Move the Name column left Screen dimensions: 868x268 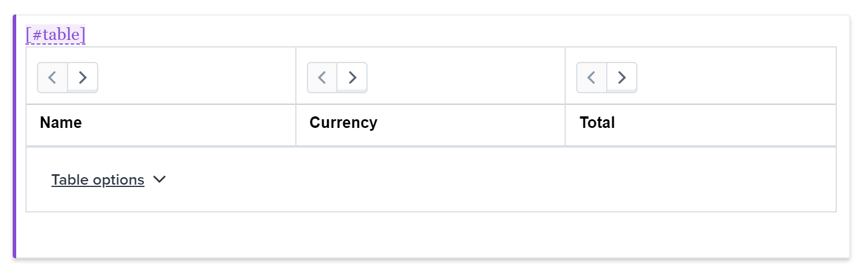[x=53, y=78]
